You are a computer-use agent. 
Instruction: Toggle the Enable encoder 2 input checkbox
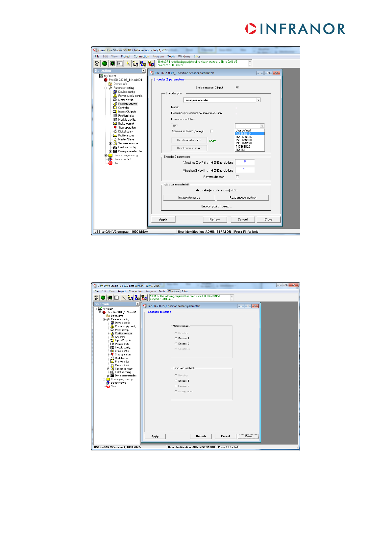(237, 87)
